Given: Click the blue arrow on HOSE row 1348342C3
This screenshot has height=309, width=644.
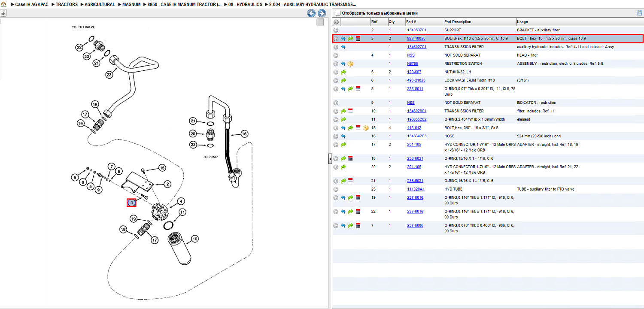Looking at the screenshot, I should click(343, 136).
